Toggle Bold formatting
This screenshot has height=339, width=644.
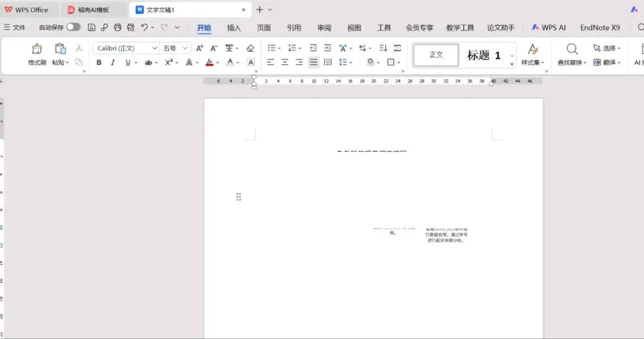point(99,63)
